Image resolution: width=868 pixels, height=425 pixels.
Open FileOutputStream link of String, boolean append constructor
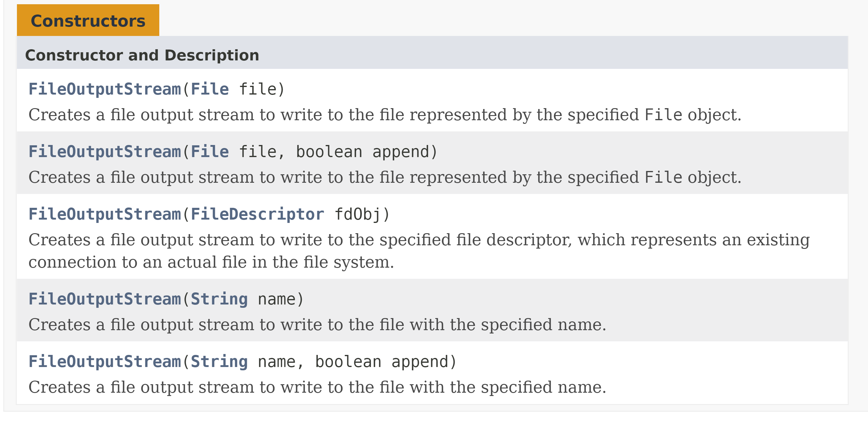(105, 362)
